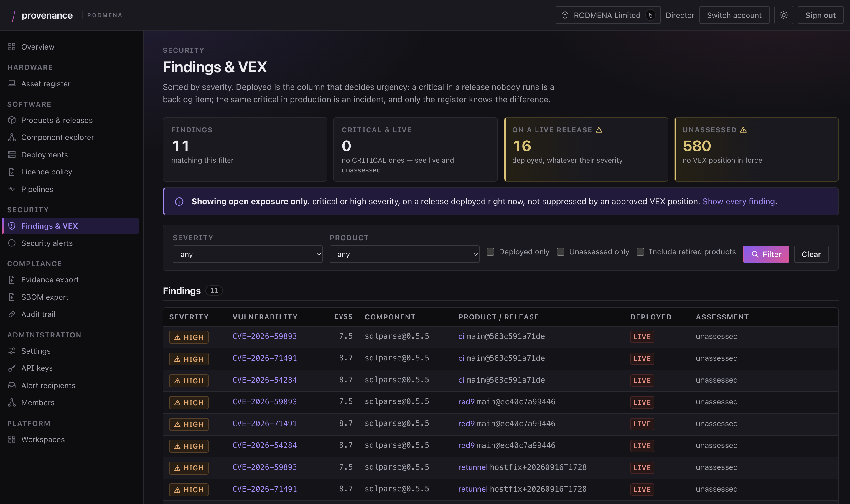This screenshot has width=850, height=504.
Task: Click warning icon on Unassessed card
Action: [743, 130]
